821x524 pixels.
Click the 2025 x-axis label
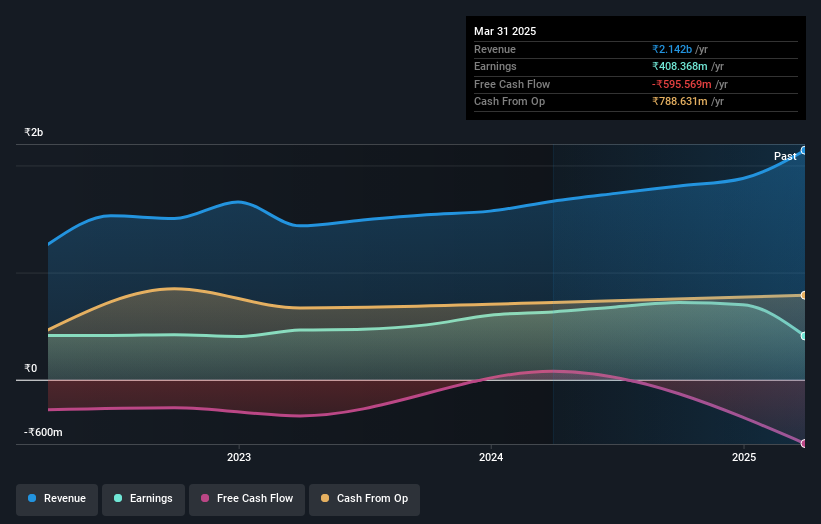pos(744,458)
